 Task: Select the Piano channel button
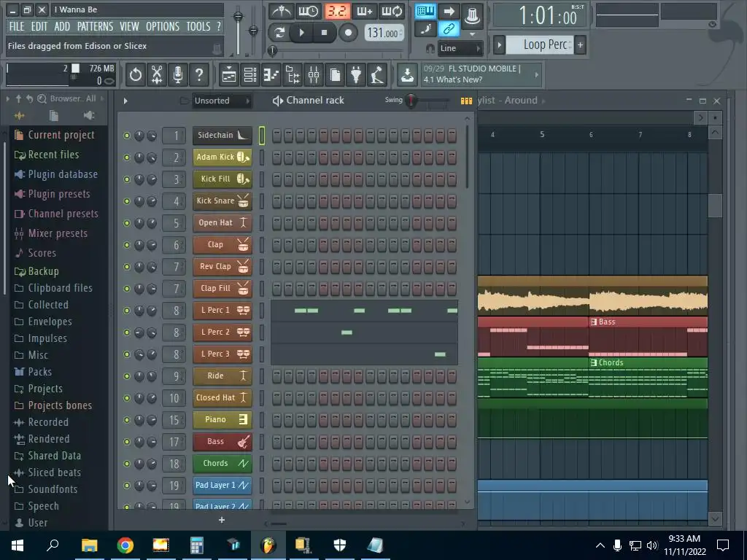click(x=222, y=419)
